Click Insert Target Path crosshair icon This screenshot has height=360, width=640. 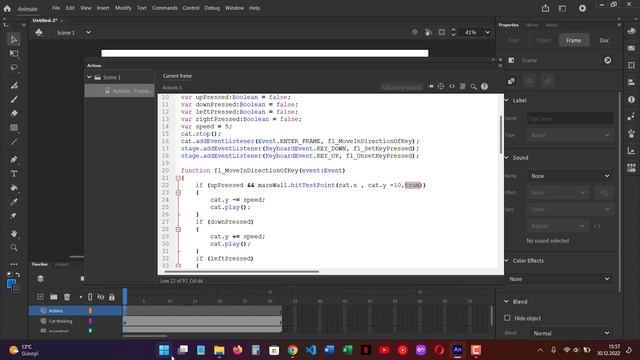click(x=441, y=87)
